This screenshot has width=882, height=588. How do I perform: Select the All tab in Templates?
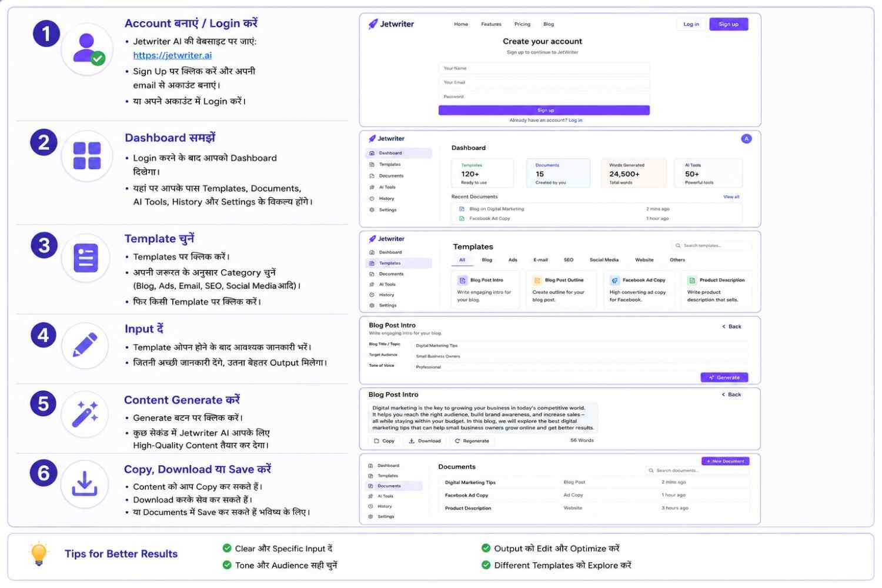pos(462,260)
